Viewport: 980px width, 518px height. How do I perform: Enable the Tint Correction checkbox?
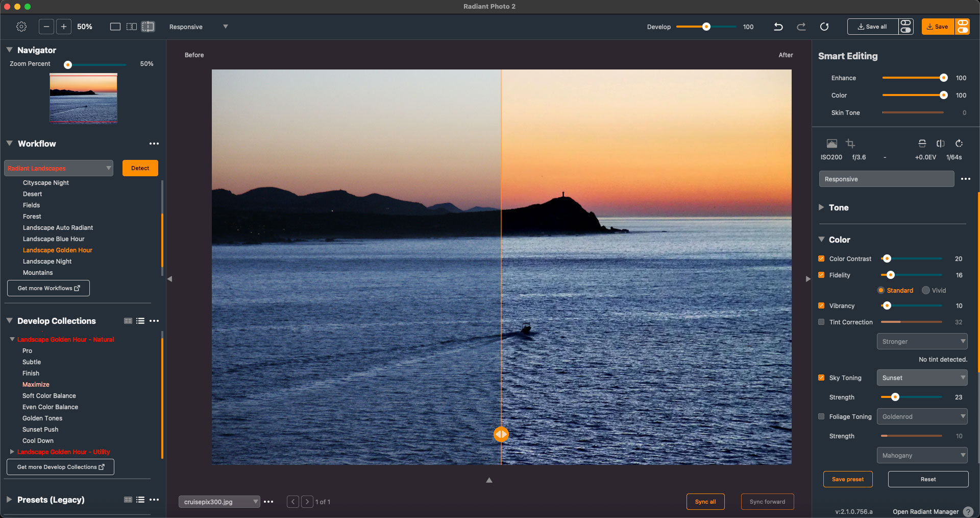pos(821,322)
